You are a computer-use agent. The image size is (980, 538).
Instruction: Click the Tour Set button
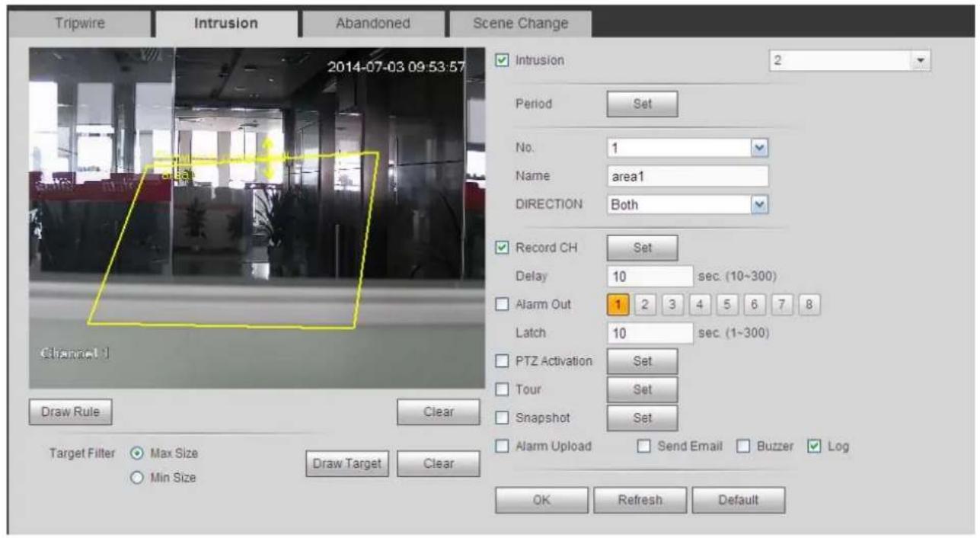(642, 389)
